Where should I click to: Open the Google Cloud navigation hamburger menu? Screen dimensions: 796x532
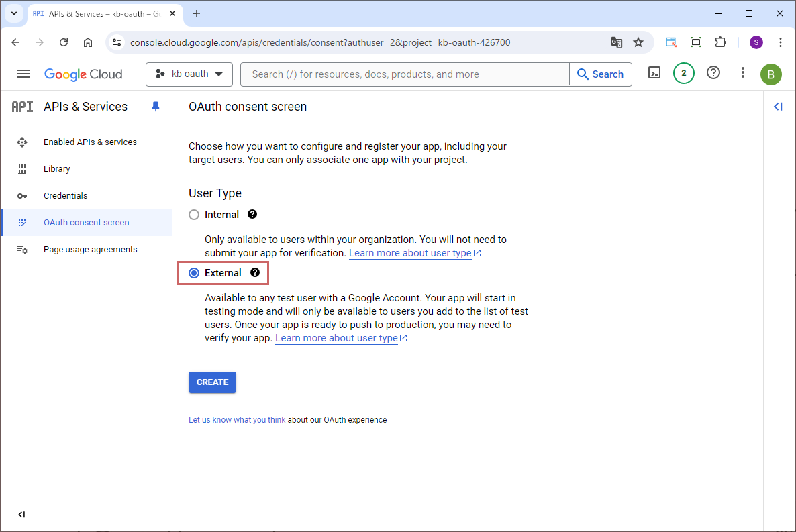pyautogui.click(x=23, y=74)
